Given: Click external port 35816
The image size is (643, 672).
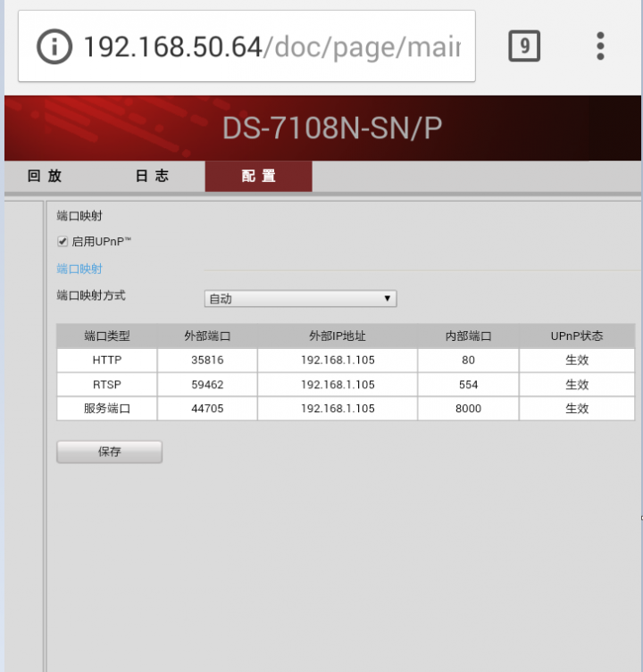Looking at the screenshot, I should coord(207,360).
